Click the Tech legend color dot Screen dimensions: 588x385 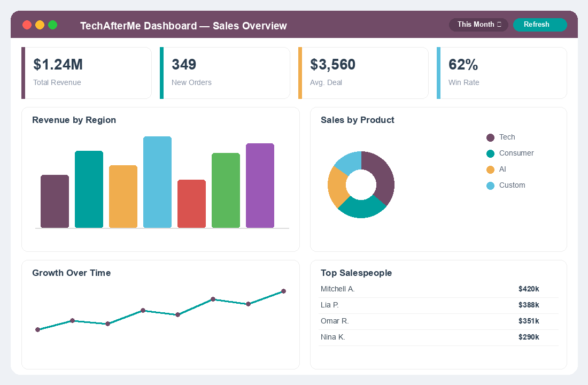(490, 138)
